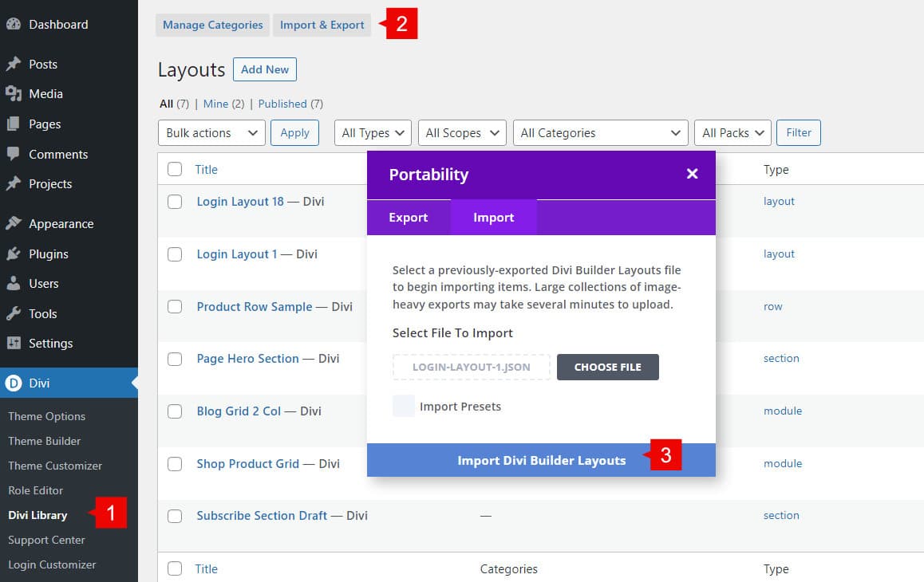924x582 pixels.
Task: Click the Import Divi Builder Layouts button
Action: pyautogui.click(x=541, y=460)
